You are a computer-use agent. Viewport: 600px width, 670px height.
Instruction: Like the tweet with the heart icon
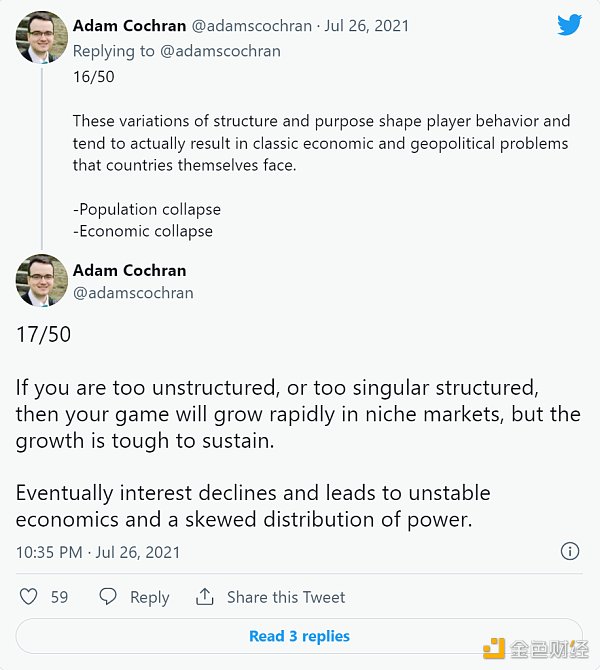28,597
